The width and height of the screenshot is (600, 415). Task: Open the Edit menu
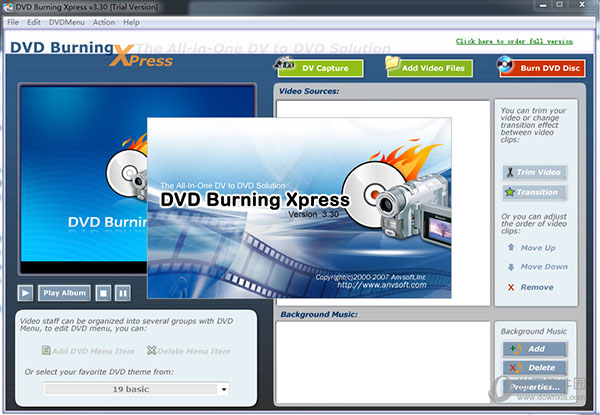point(34,22)
